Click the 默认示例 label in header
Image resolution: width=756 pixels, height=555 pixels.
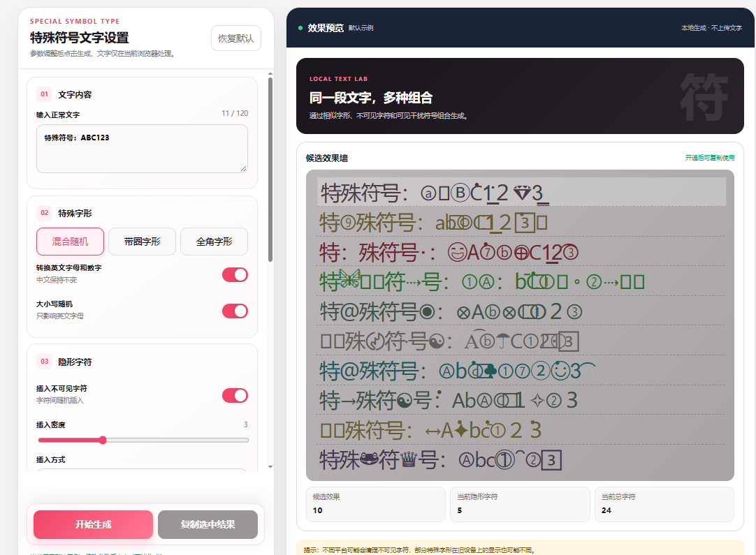(x=361, y=28)
